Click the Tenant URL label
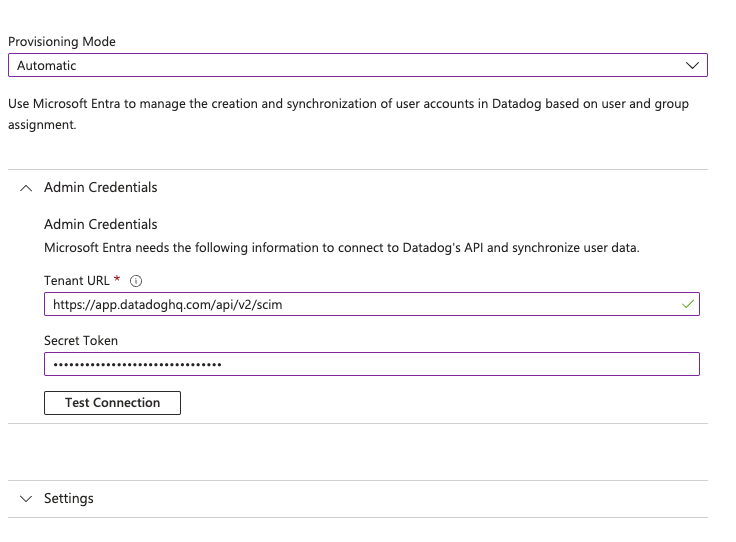The width and height of the screenshot is (736, 542). coord(77,281)
